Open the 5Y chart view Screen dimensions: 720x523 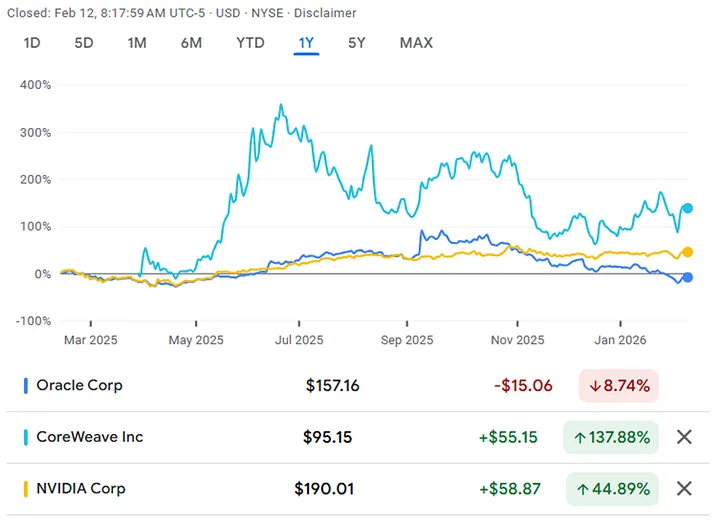[357, 43]
